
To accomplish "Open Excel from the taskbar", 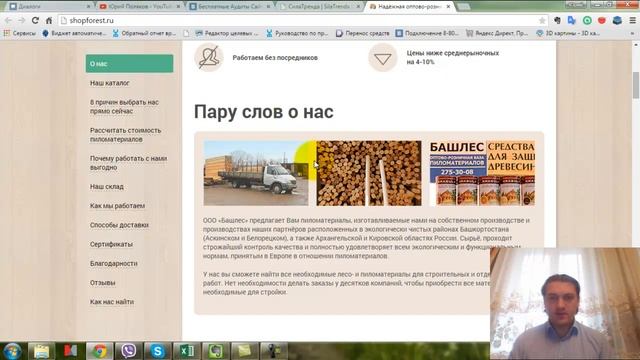I will [187, 351].
